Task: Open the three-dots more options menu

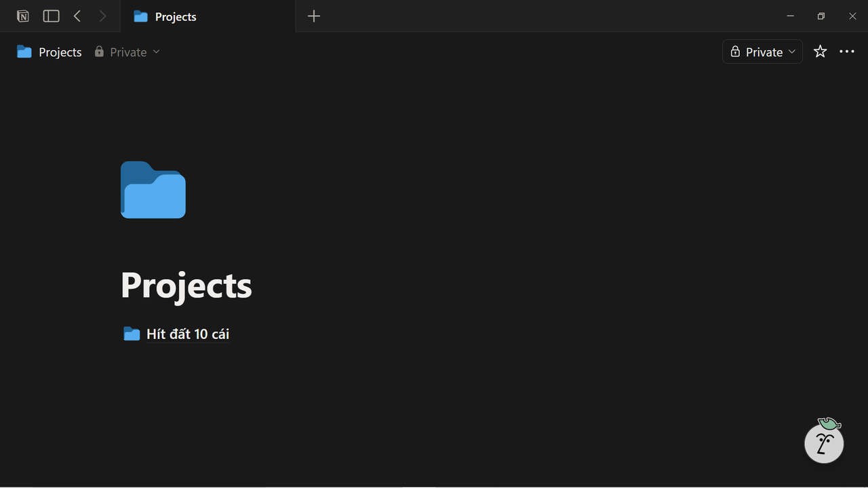Action: coord(847,52)
